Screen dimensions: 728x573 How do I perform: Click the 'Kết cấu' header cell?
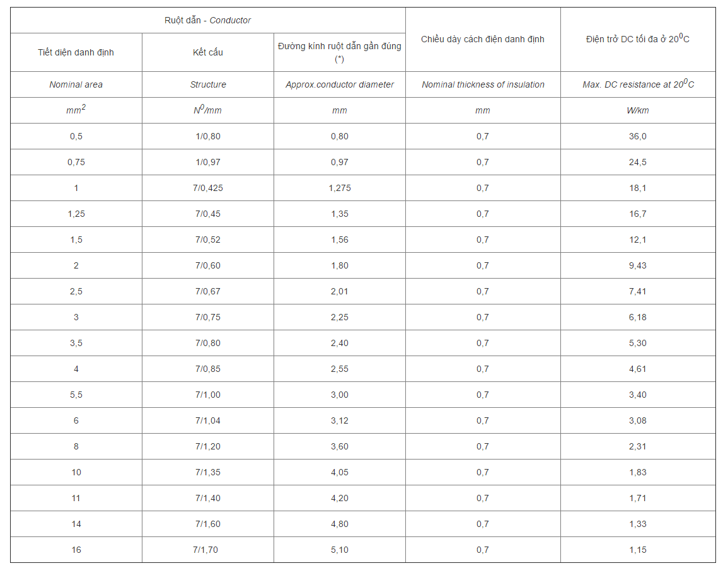click(x=208, y=52)
